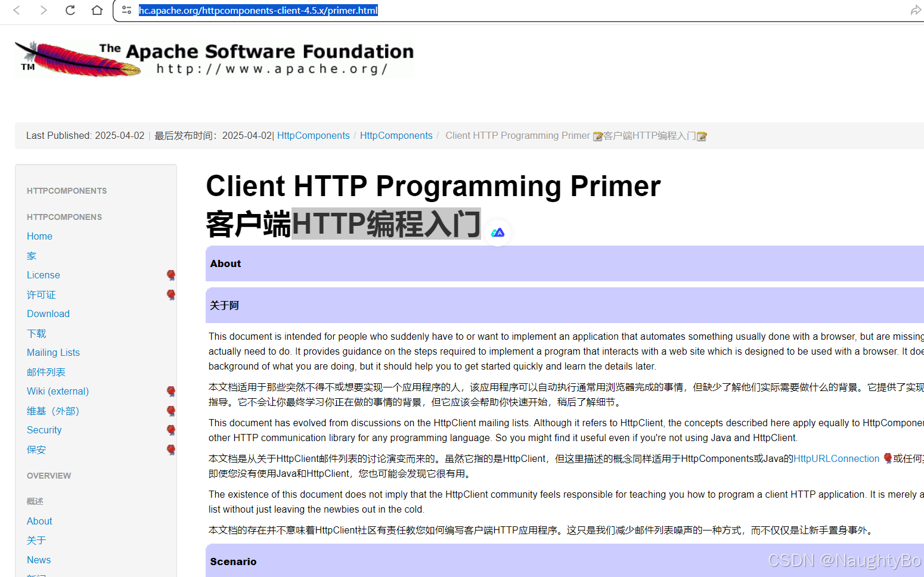Follow the HttpURLConnection link in the text
924x577 pixels.
(836, 458)
